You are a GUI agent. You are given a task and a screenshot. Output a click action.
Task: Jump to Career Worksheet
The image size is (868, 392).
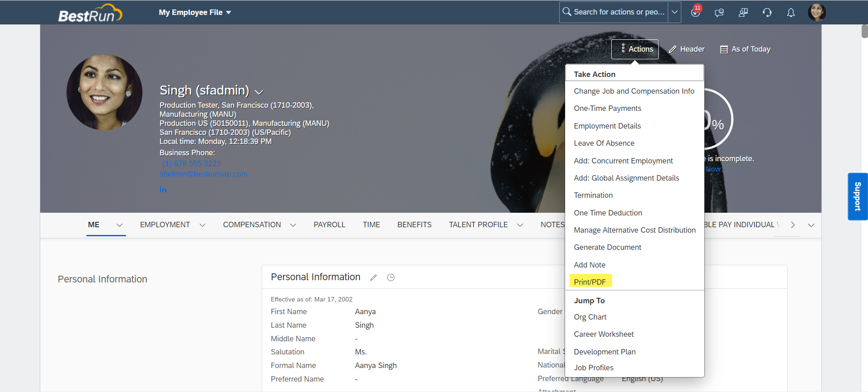(x=604, y=334)
